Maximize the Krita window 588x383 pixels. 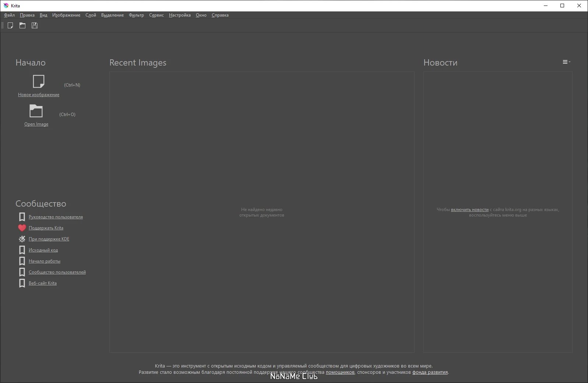point(562,6)
